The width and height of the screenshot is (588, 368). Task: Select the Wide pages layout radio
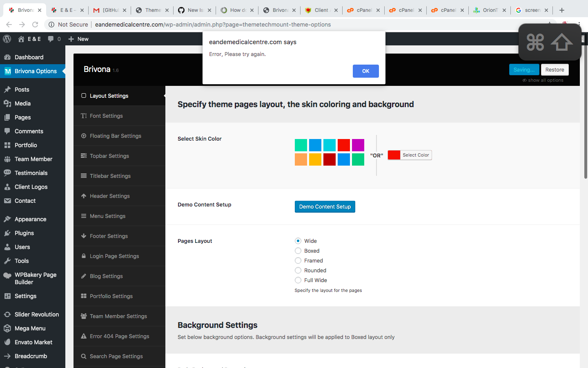298,241
